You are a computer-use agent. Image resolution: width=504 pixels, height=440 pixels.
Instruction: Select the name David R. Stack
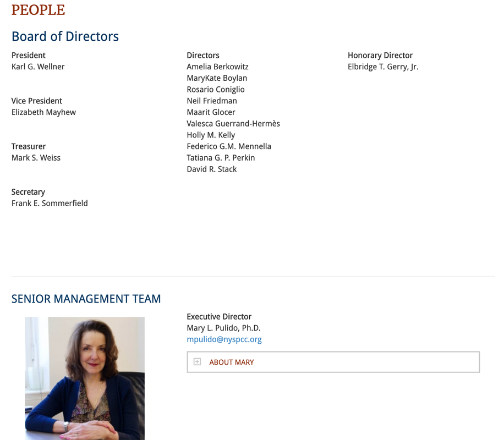[x=211, y=169]
